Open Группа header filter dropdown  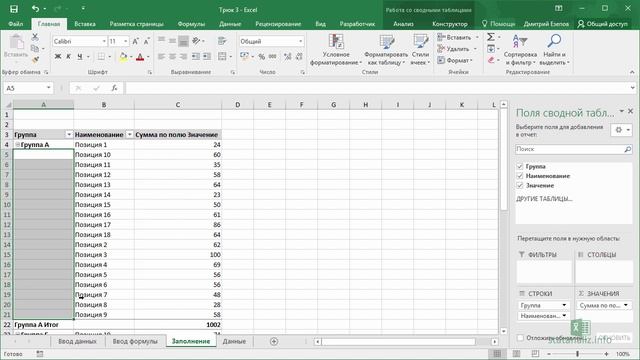coord(69,135)
